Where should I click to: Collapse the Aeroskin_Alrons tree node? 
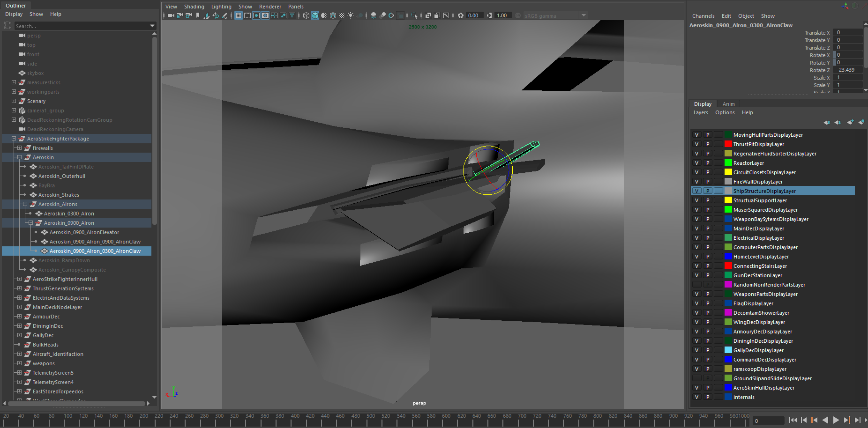click(25, 204)
